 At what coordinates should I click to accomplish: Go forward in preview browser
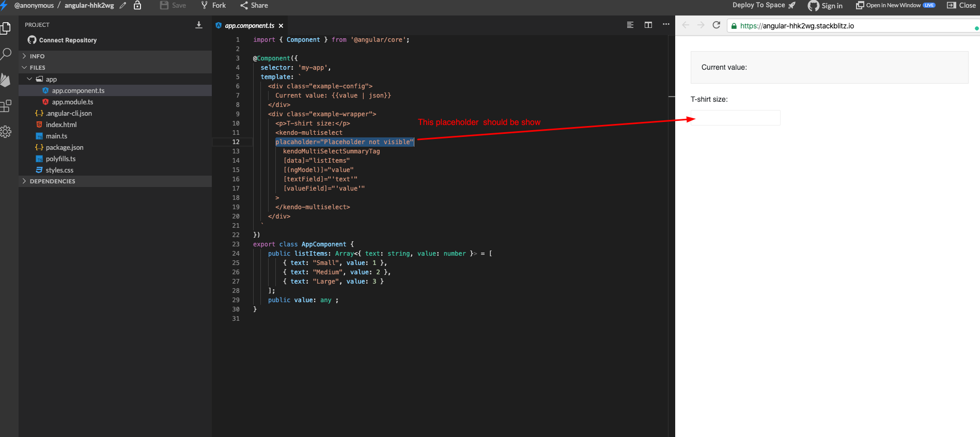[701, 25]
